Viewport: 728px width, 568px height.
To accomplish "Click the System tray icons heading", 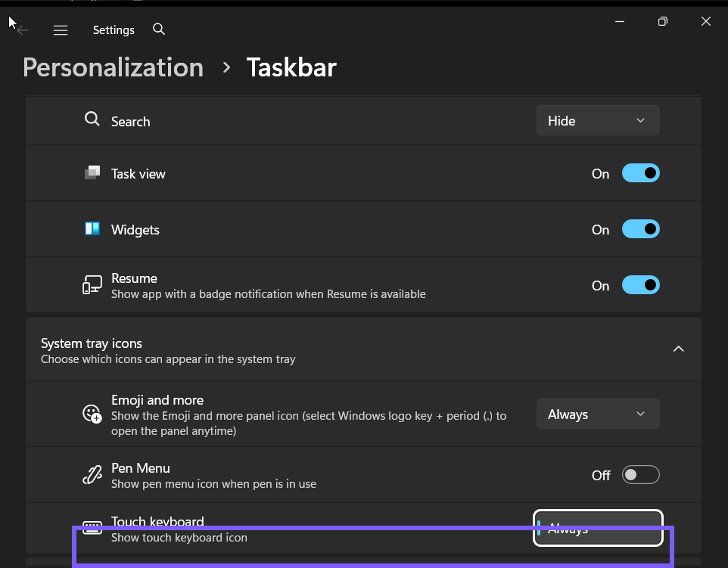I will (x=92, y=343).
